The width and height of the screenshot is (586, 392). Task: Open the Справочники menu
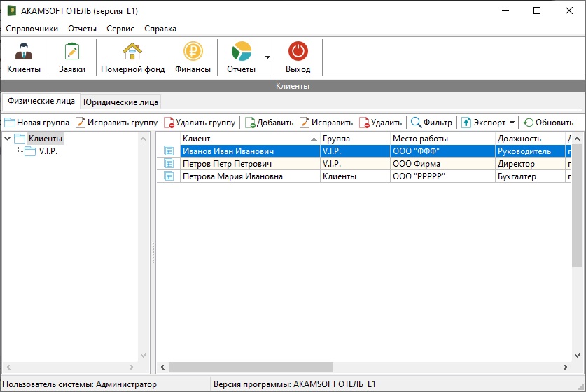tap(32, 29)
